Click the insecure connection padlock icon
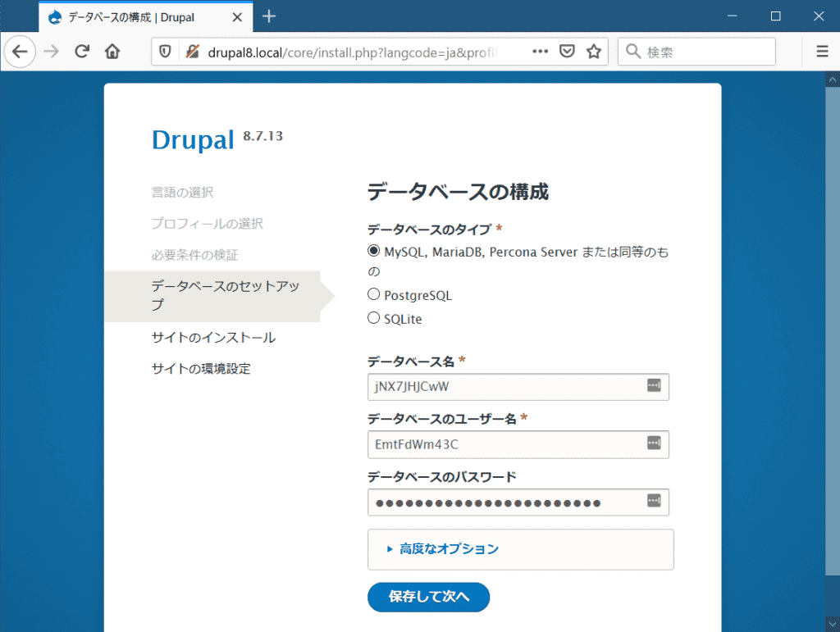The image size is (840, 632). tap(192, 52)
